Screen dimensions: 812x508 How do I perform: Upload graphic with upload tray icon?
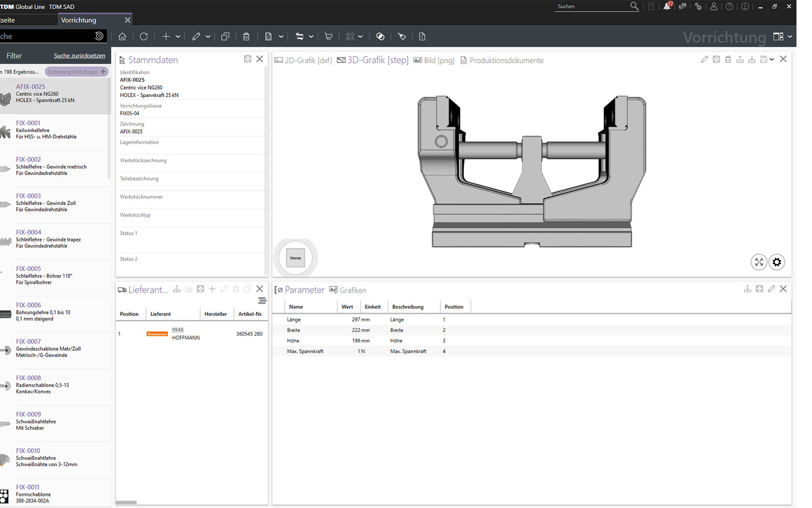[x=740, y=59]
